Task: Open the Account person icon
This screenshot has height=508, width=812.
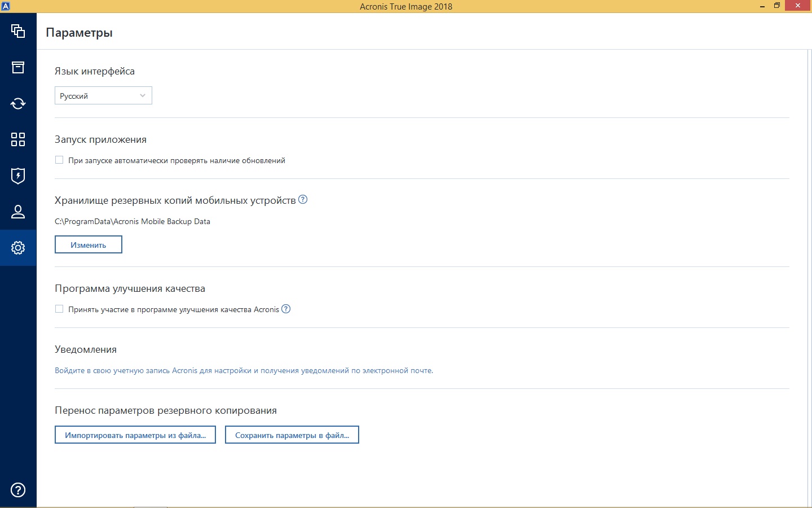Action: (x=18, y=212)
